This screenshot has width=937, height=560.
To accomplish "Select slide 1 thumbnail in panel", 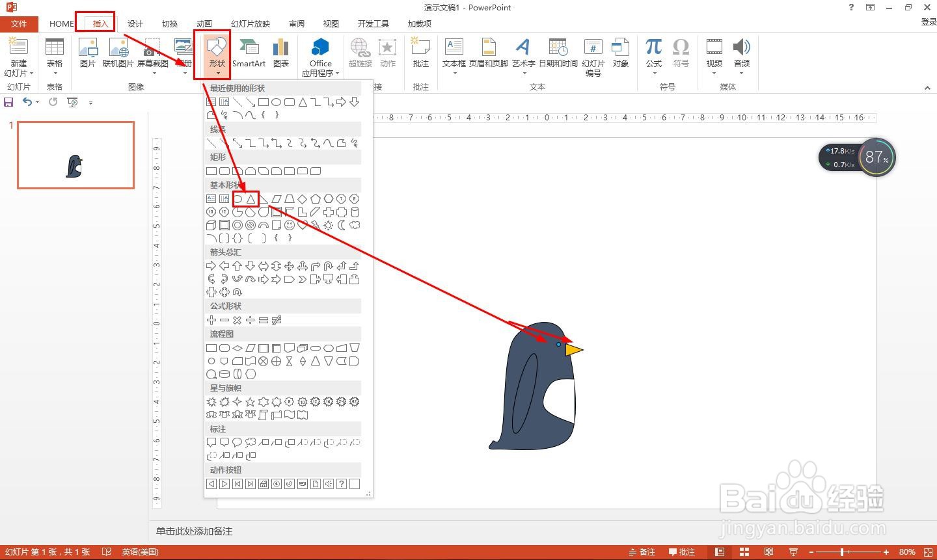I will [76, 155].
